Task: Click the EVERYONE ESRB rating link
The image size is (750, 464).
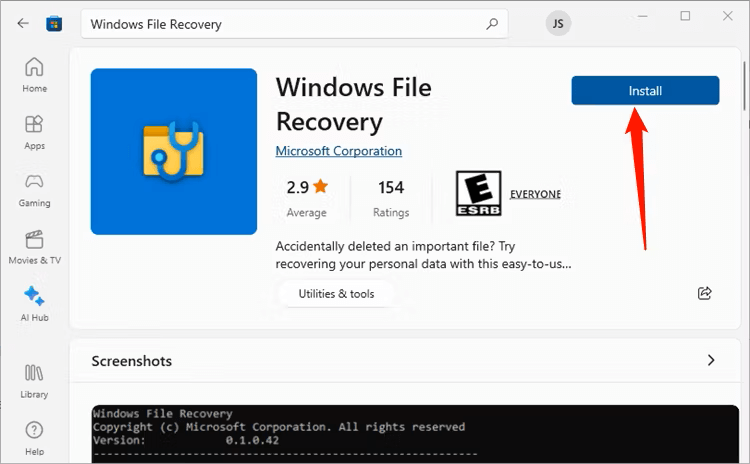Action: coord(535,194)
